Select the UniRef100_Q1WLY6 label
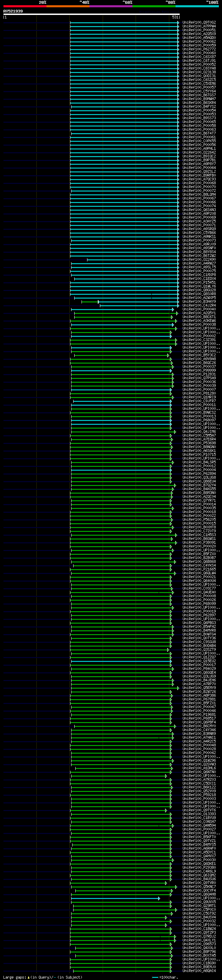Viewport: 222px width, 980px height. (x=199, y=286)
